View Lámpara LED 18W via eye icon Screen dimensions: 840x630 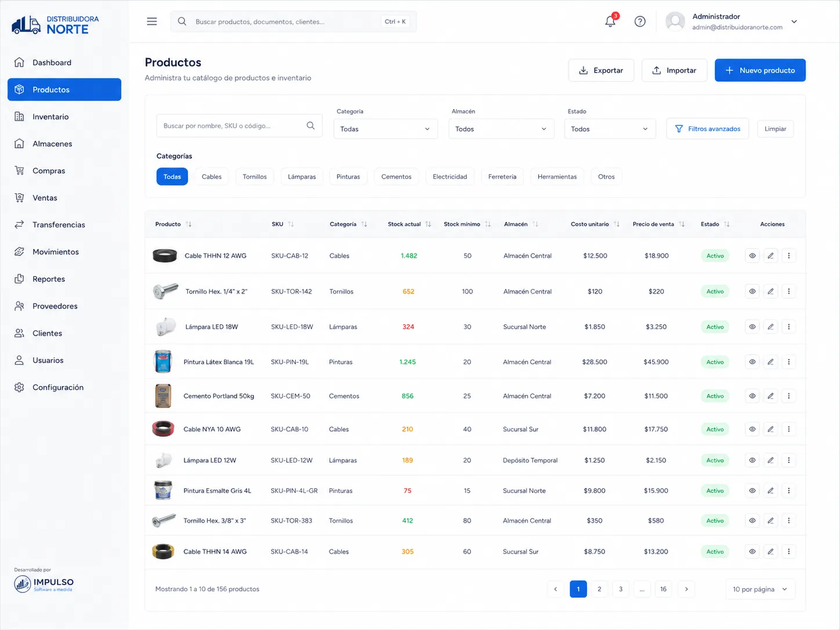tap(752, 327)
